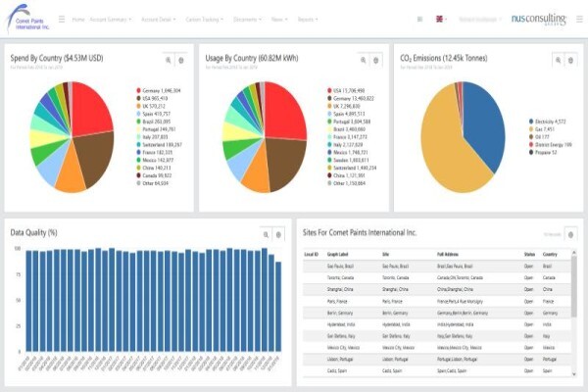The height and width of the screenshot is (392, 588).
Task: Go to the Home menu item
Action: click(78, 20)
